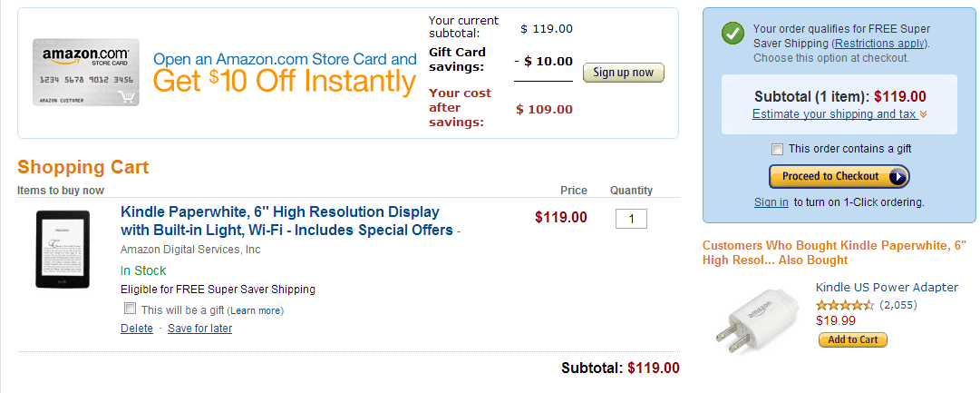Viewport: 980px width, 393px height.
Task: Click the arrow on Proceed to Checkout
Action: [898, 176]
